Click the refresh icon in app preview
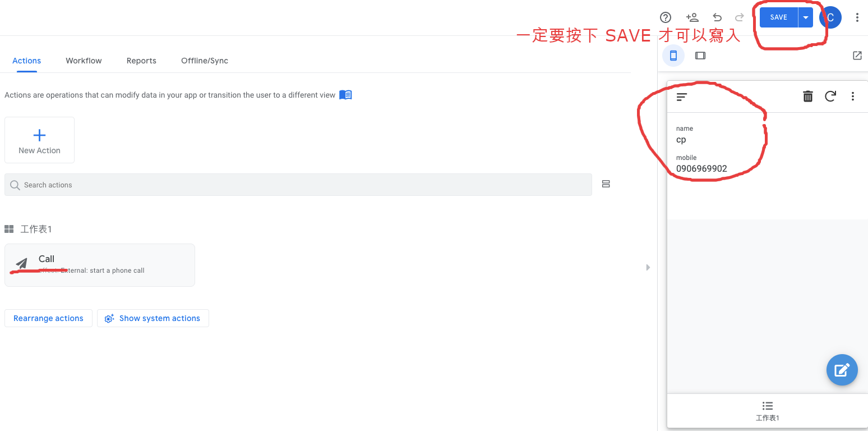This screenshot has width=868, height=431. [830, 97]
